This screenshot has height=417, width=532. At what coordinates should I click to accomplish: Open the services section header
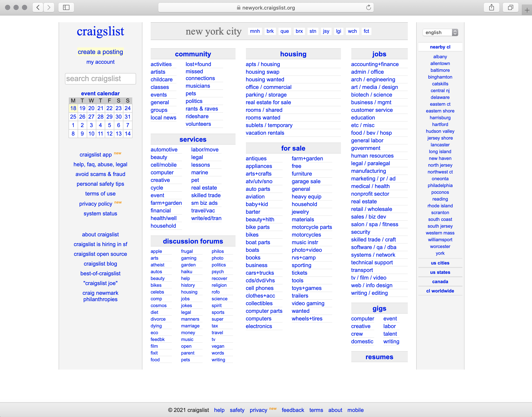click(x=193, y=139)
